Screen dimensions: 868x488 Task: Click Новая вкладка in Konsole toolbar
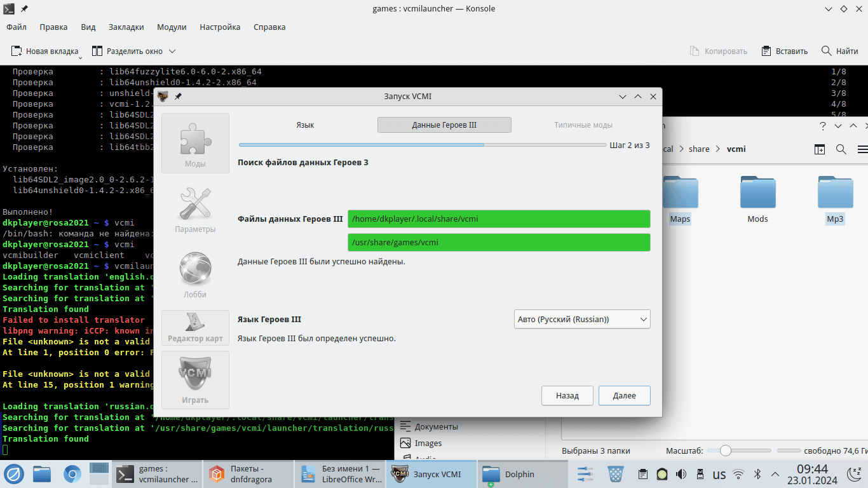(44, 51)
